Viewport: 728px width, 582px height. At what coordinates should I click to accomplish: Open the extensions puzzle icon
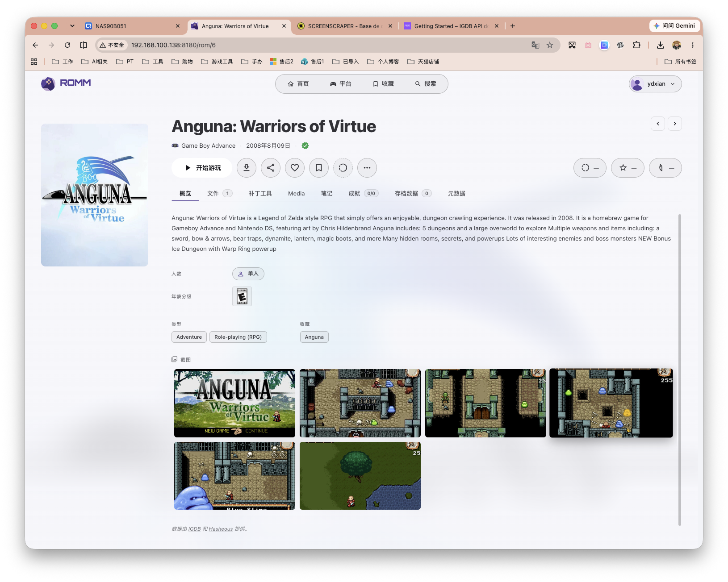point(636,45)
